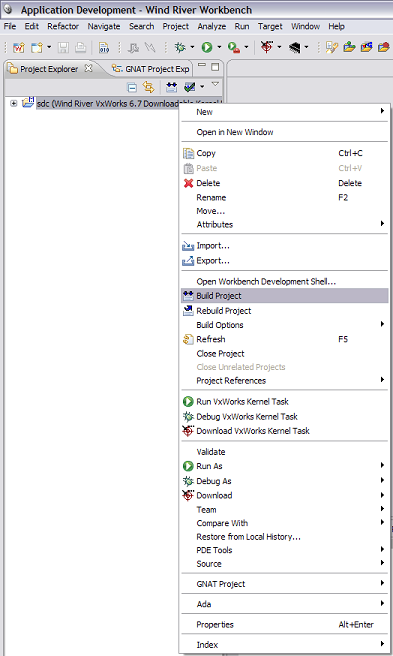This screenshot has width=393, height=656.
Task: Choose Validate from the context menu
Action: coord(285,452)
